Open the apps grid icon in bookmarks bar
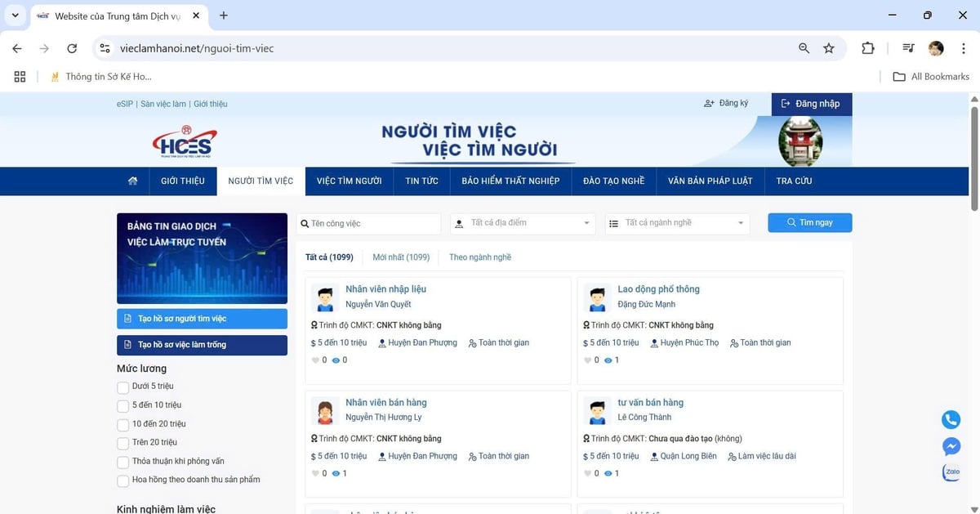980x514 pixels. point(20,77)
